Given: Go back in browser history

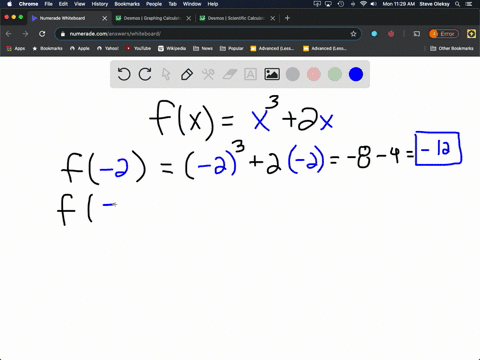Looking at the screenshot, I should point(9,34).
